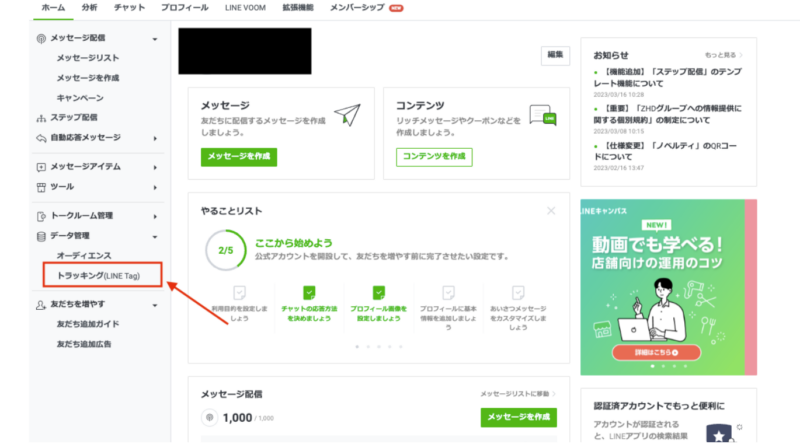This screenshot has height=444, width=800.
Task: Open the 【重要】ZHDグループ announcement
Action: click(668, 114)
